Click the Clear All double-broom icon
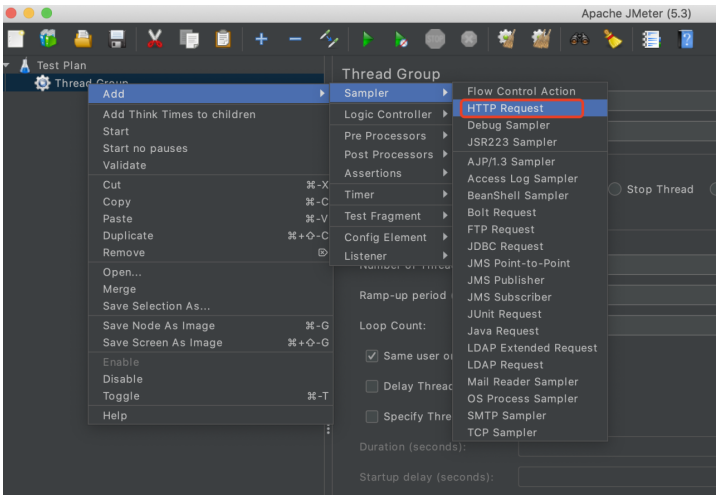The width and height of the screenshot is (719, 499). tap(541, 39)
